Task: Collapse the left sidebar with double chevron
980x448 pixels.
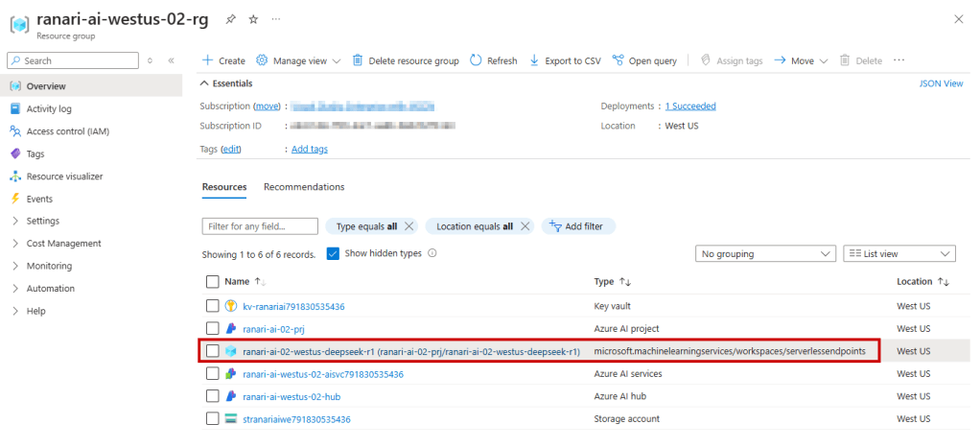Action: tap(171, 60)
